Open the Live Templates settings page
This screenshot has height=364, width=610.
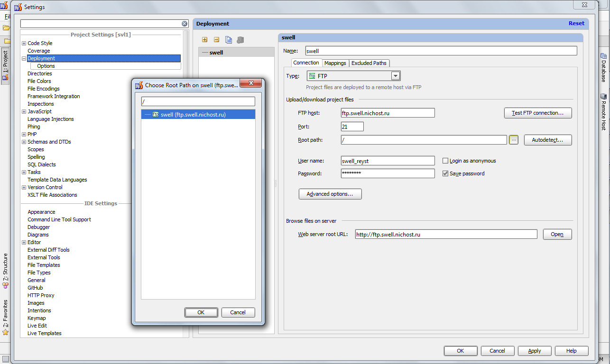45,333
